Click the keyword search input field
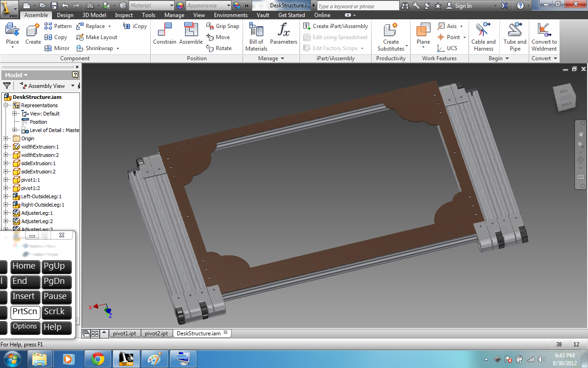 coord(358,6)
